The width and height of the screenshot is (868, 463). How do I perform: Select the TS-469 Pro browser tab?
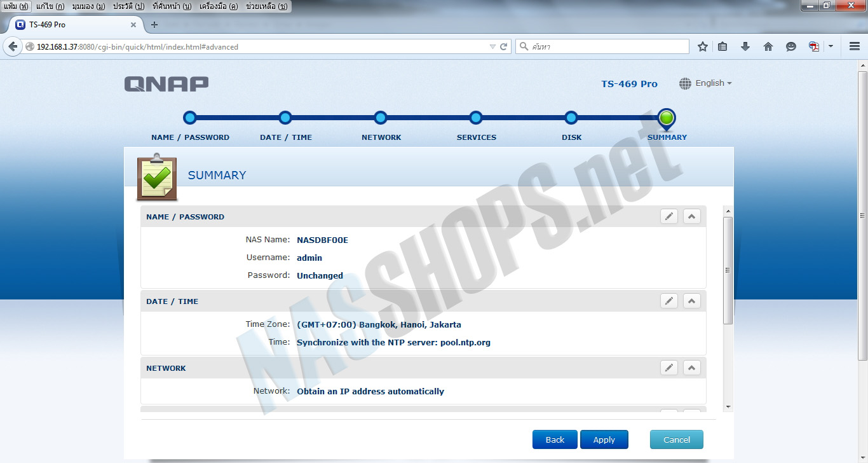pyautogui.click(x=76, y=25)
